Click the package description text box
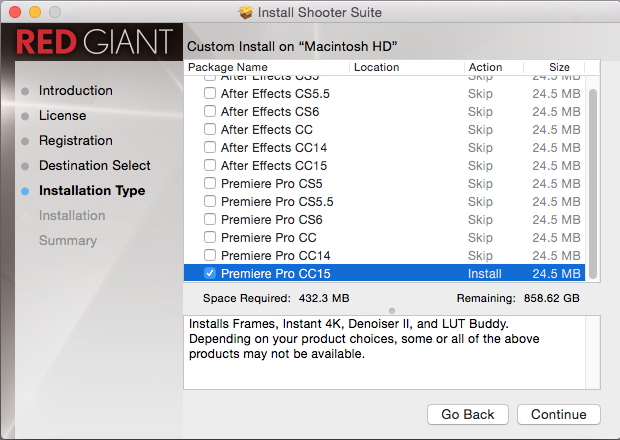620x440 pixels. [391, 352]
